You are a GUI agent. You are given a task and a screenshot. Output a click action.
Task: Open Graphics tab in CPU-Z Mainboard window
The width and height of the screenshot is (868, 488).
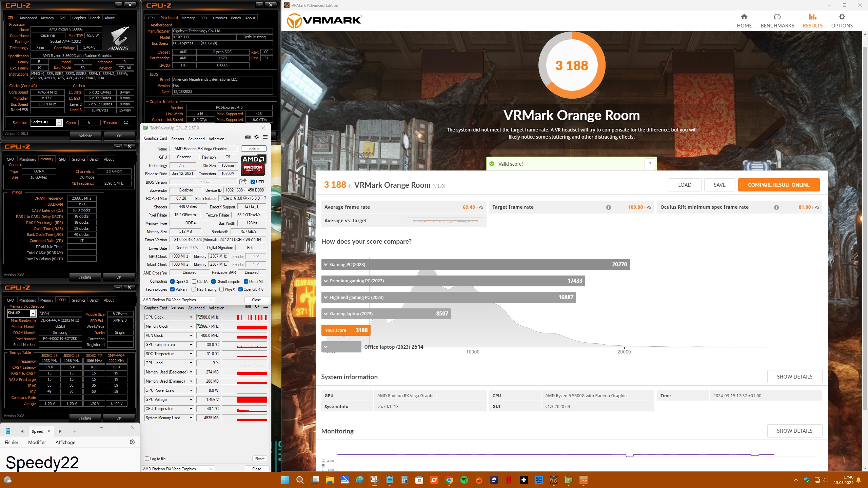[x=220, y=18]
